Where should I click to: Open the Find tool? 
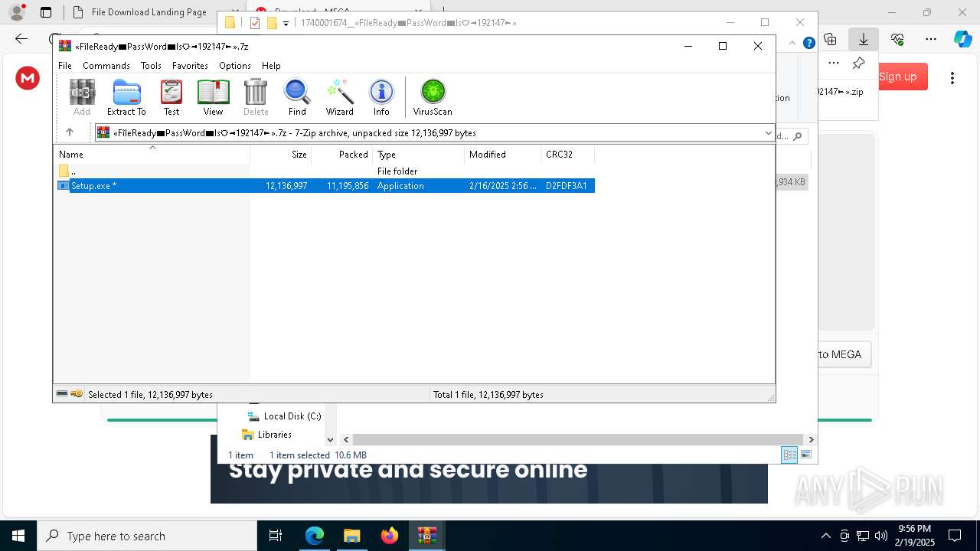(x=297, y=97)
